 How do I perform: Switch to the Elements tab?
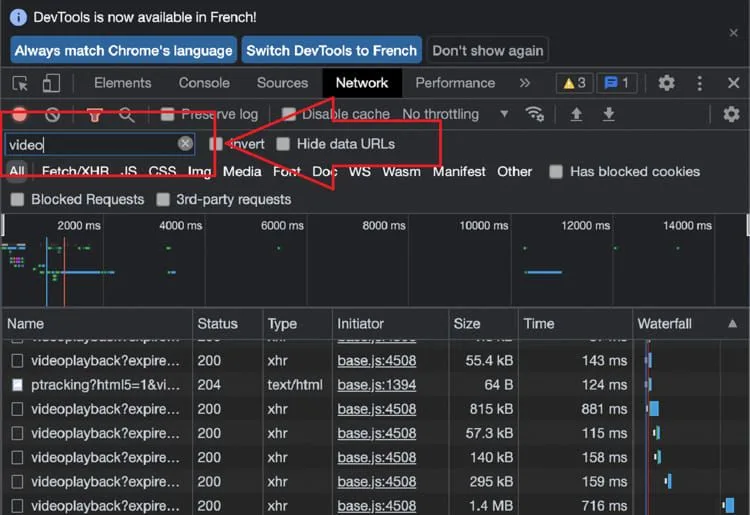[x=122, y=83]
